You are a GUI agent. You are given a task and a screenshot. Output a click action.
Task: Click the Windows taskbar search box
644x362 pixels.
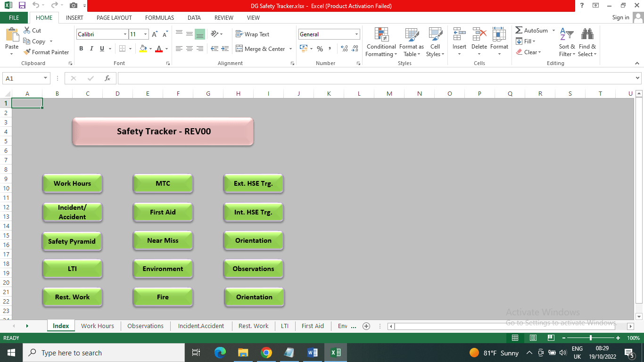pyautogui.click(x=104, y=353)
